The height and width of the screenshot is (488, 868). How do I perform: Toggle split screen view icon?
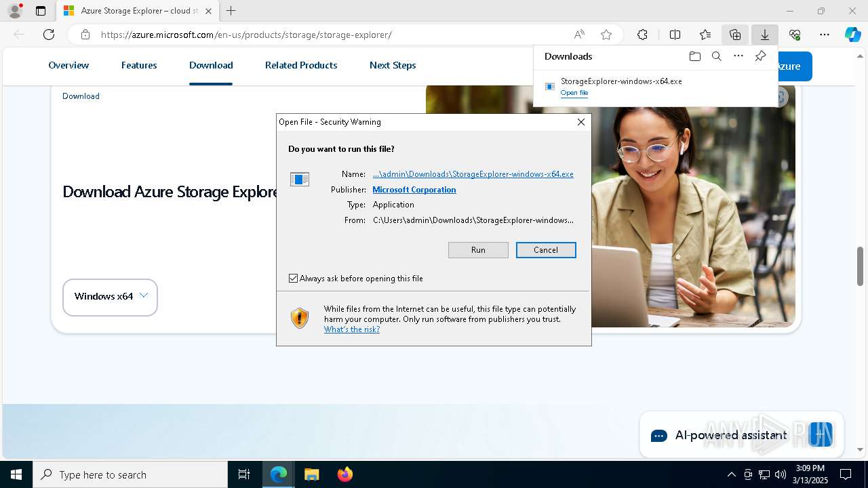[675, 35]
